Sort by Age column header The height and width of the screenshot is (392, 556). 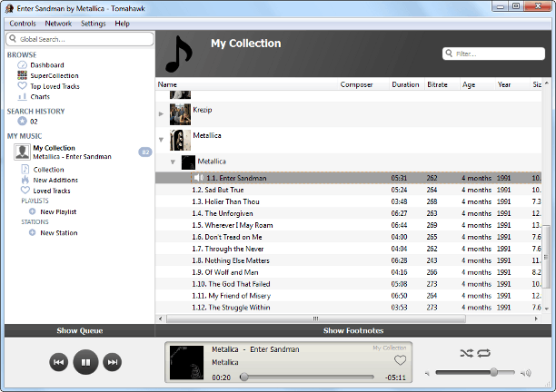[x=477, y=84]
